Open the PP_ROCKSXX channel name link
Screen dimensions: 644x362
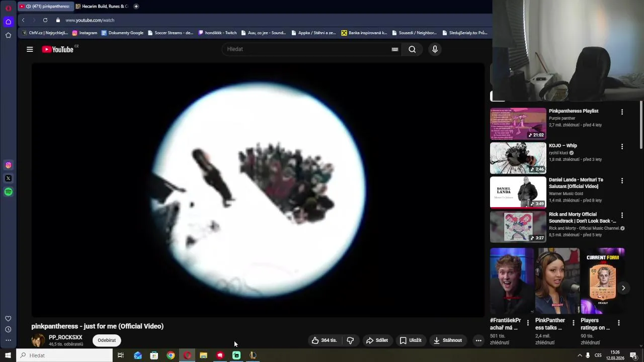tap(65, 337)
